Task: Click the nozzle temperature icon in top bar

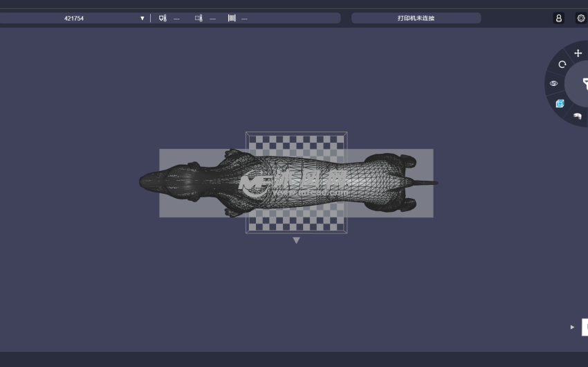Action: 163,18
